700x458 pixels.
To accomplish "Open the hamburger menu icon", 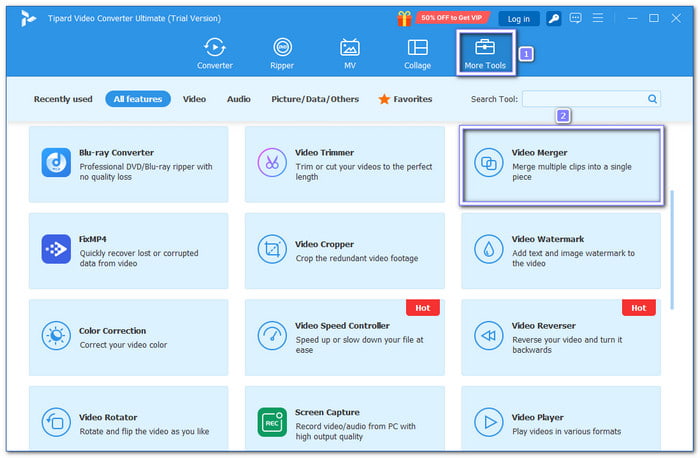I will pos(598,18).
